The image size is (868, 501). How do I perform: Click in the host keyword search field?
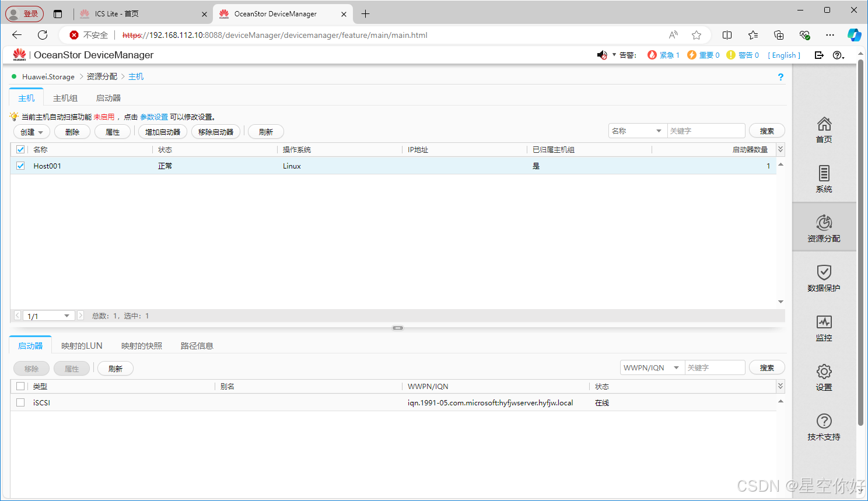click(706, 131)
